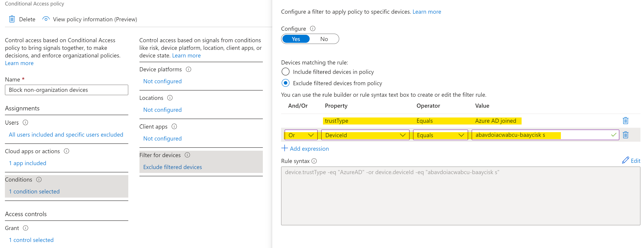This screenshot has width=644, height=248.
Task: Set Configure toggle to No
Action: point(324,39)
